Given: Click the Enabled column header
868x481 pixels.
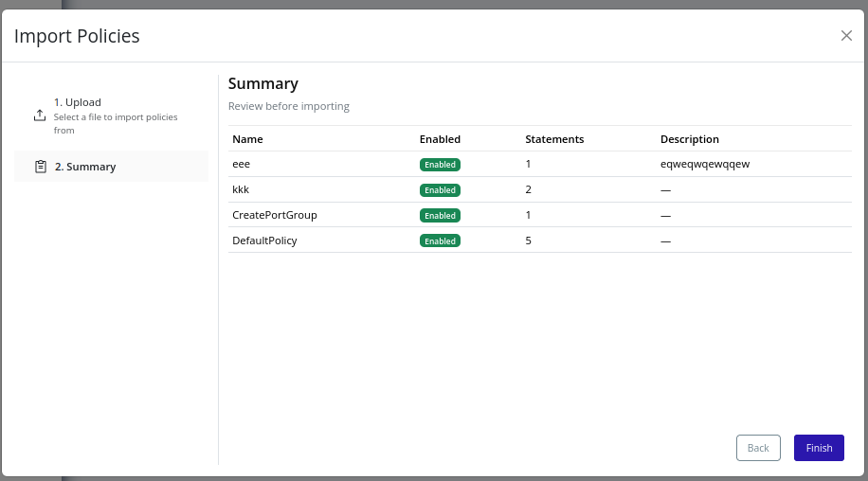Looking at the screenshot, I should click(x=440, y=139).
